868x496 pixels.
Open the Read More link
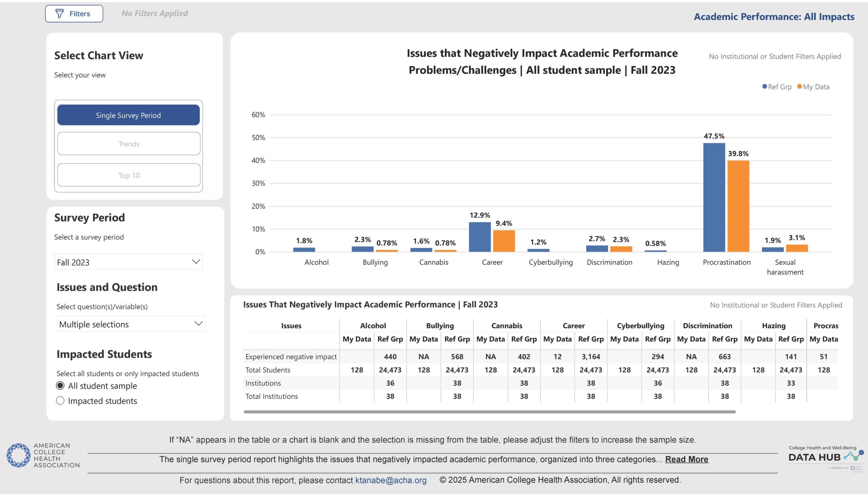coord(686,459)
